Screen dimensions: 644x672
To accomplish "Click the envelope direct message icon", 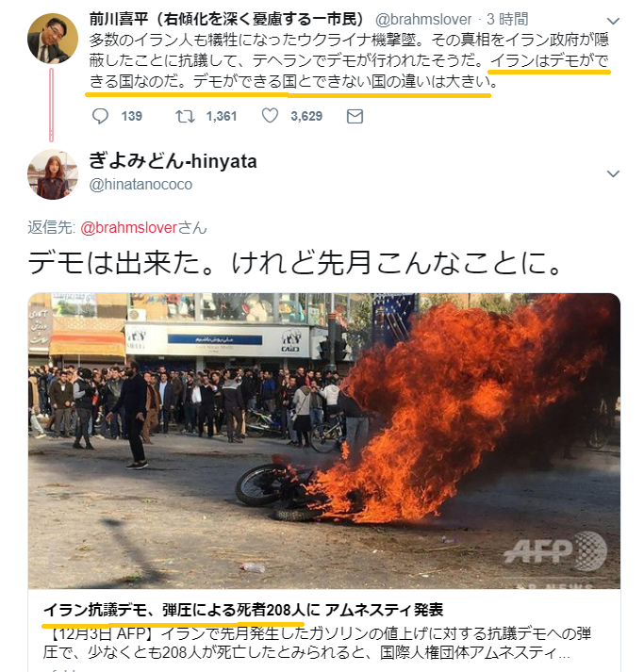I will click(x=355, y=116).
